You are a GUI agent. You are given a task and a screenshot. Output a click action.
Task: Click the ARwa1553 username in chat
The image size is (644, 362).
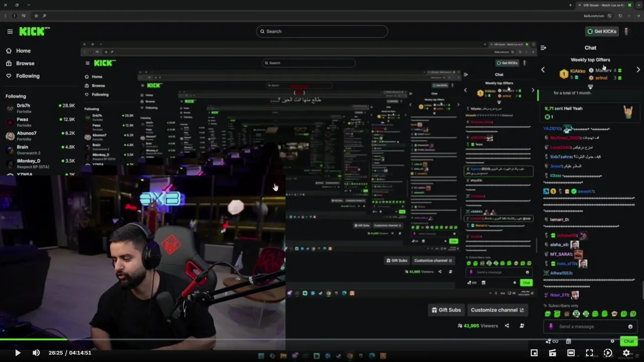coord(561,274)
